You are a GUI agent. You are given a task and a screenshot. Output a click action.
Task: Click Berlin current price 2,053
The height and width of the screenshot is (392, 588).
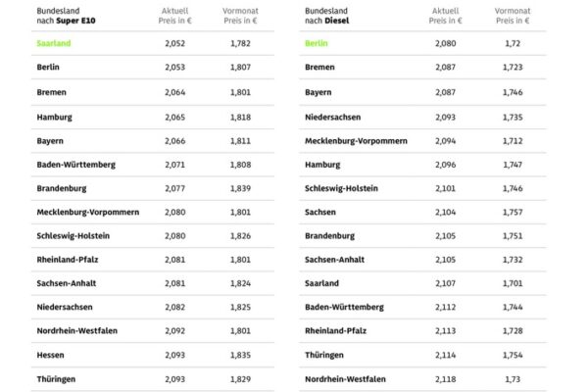[174, 67]
